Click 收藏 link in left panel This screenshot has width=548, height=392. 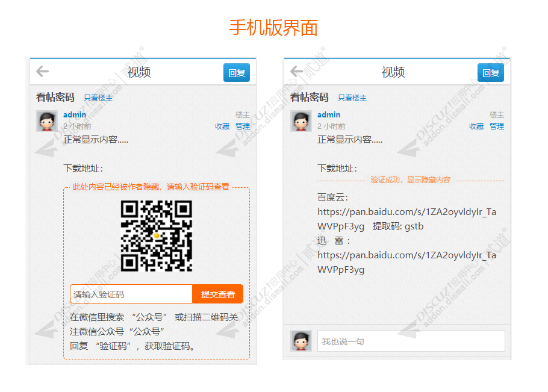click(222, 126)
